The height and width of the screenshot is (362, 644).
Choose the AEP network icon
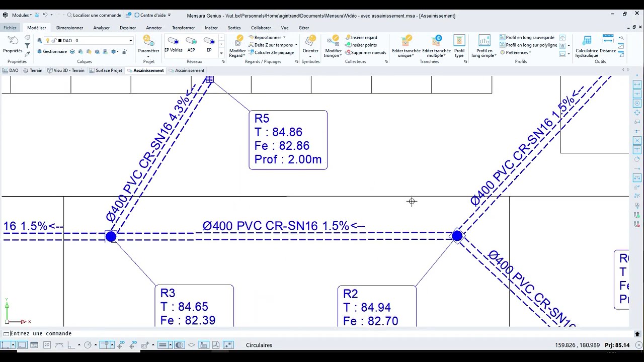point(191,44)
